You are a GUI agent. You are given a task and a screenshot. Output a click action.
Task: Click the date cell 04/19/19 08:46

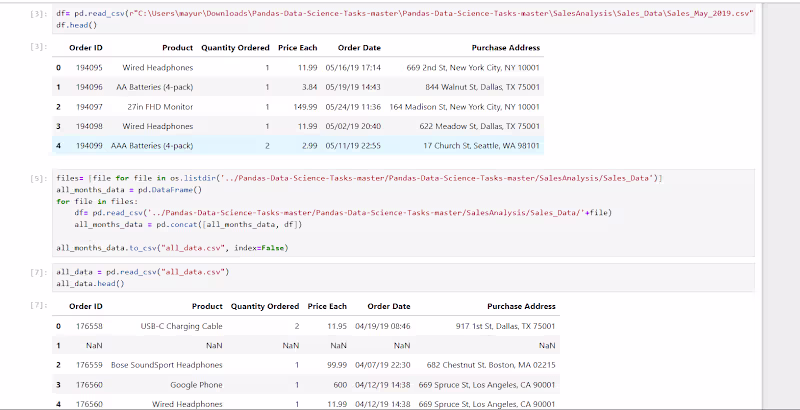coord(383,326)
